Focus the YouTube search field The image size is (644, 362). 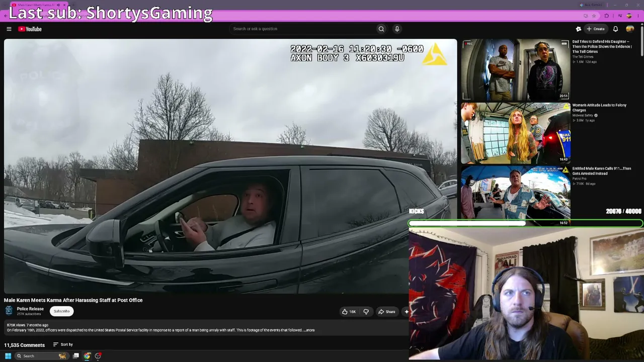(303, 29)
